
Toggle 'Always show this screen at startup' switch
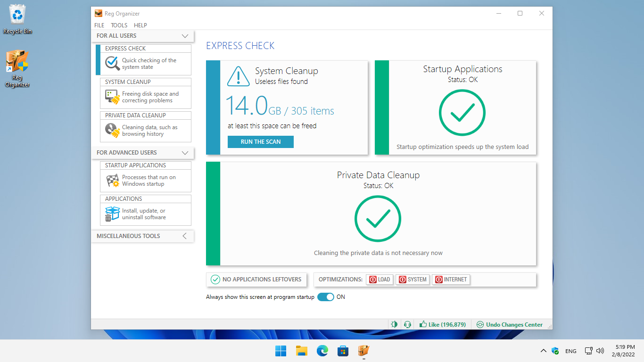[x=325, y=297]
